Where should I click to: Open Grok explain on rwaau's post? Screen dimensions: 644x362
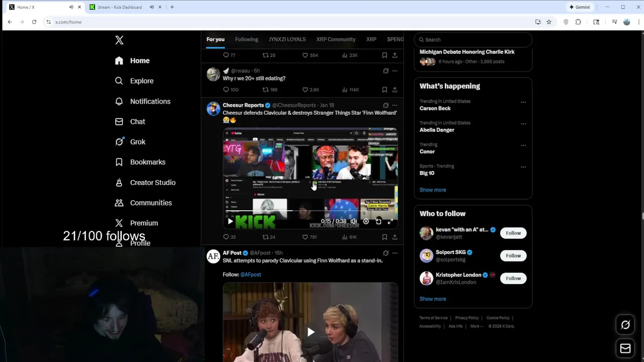tap(386, 71)
